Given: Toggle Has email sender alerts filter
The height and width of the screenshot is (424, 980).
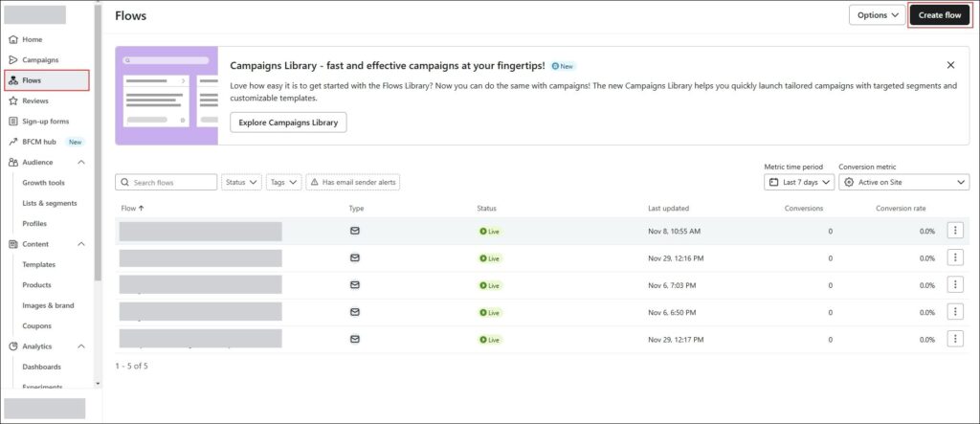Looking at the screenshot, I should pos(352,183).
